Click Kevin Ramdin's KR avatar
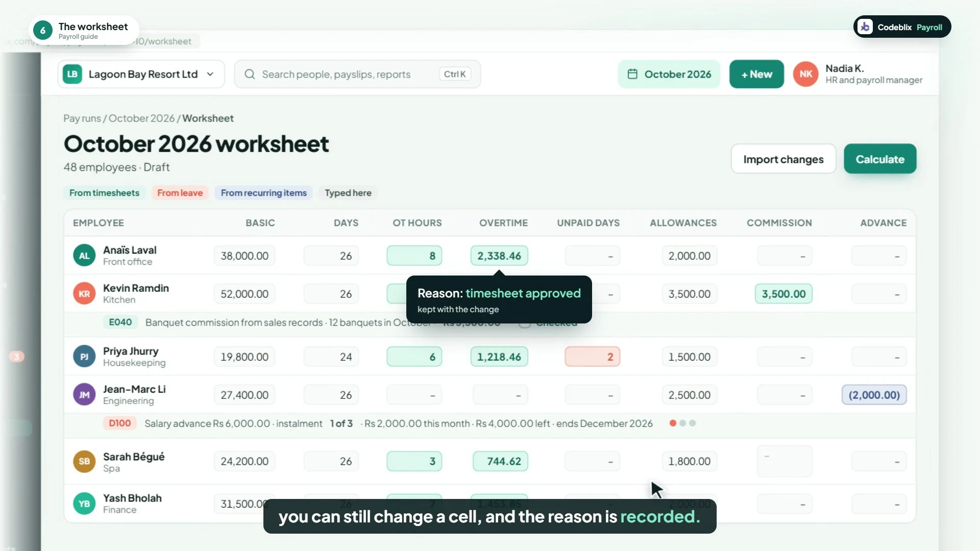 click(84, 294)
